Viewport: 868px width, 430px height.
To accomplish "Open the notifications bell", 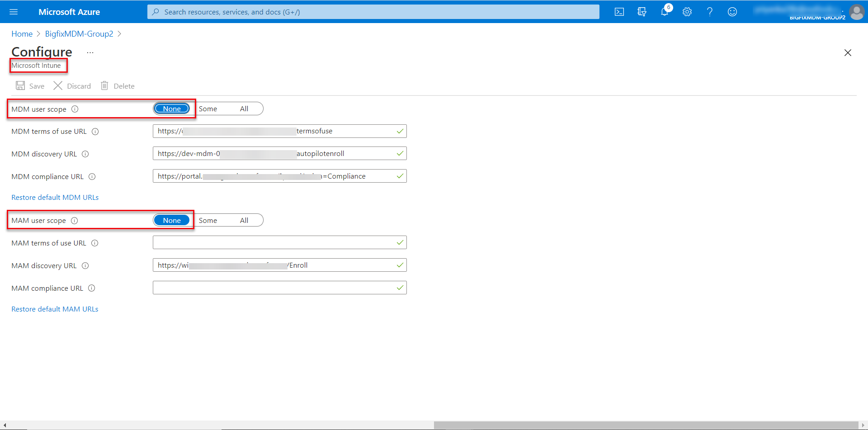I will [665, 12].
